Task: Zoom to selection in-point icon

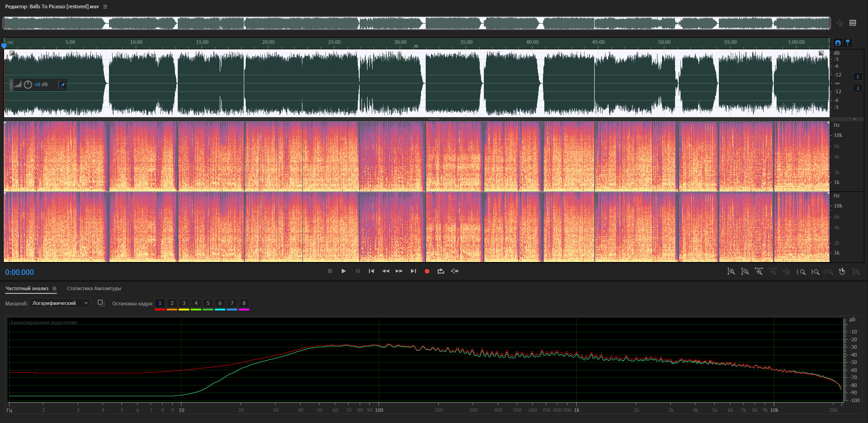Action: (x=801, y=272)
